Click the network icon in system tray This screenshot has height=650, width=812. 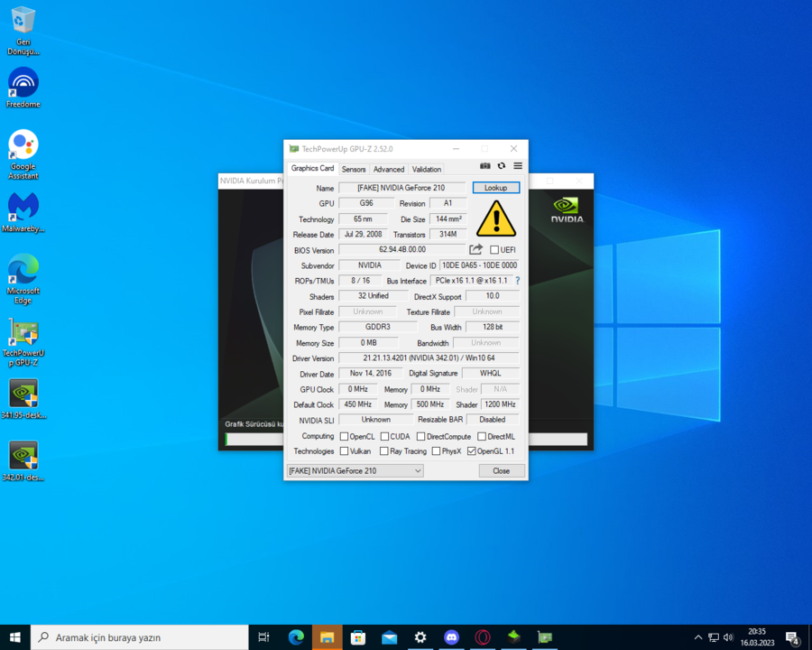714,637
